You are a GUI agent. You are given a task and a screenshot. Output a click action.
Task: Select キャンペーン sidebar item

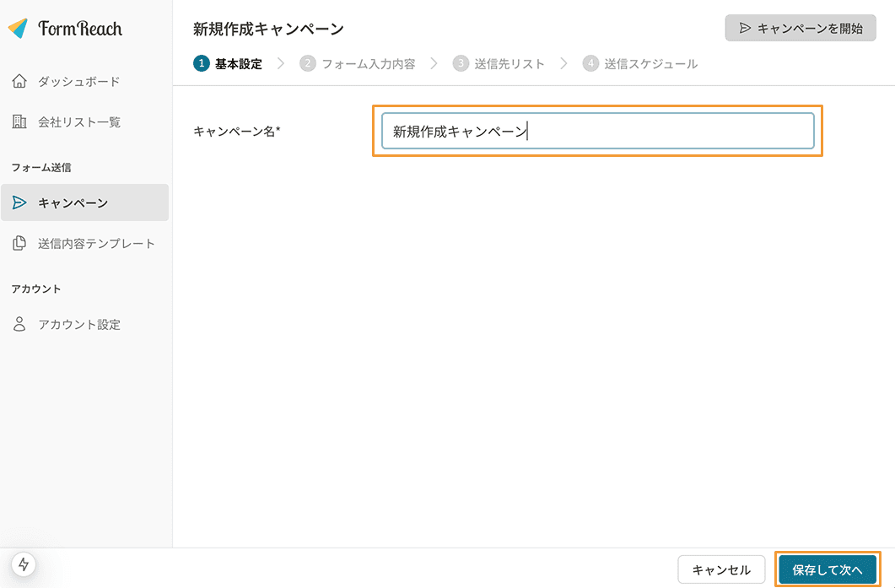(x=84, y=202)
